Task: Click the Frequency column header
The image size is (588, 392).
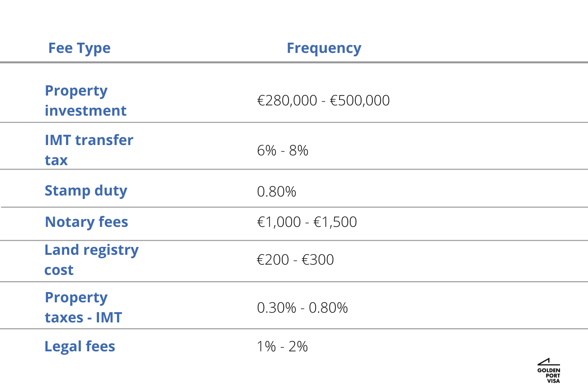Action: click(324, 48)
